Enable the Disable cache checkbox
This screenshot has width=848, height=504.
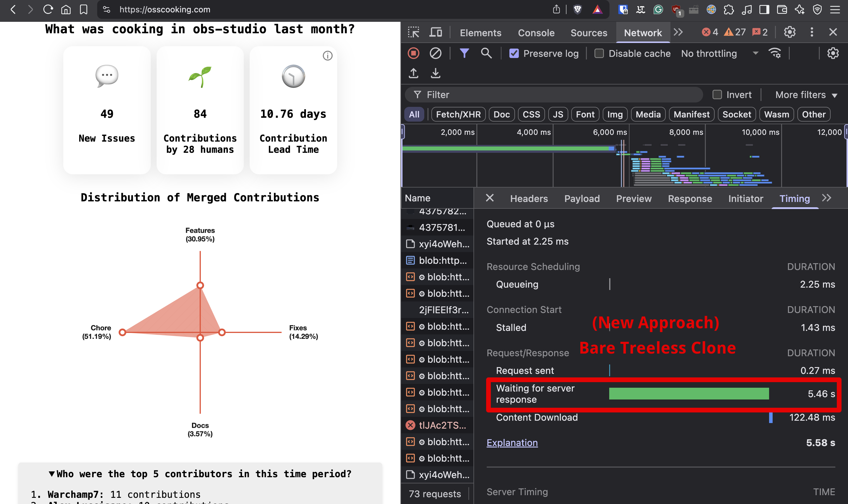599,53
